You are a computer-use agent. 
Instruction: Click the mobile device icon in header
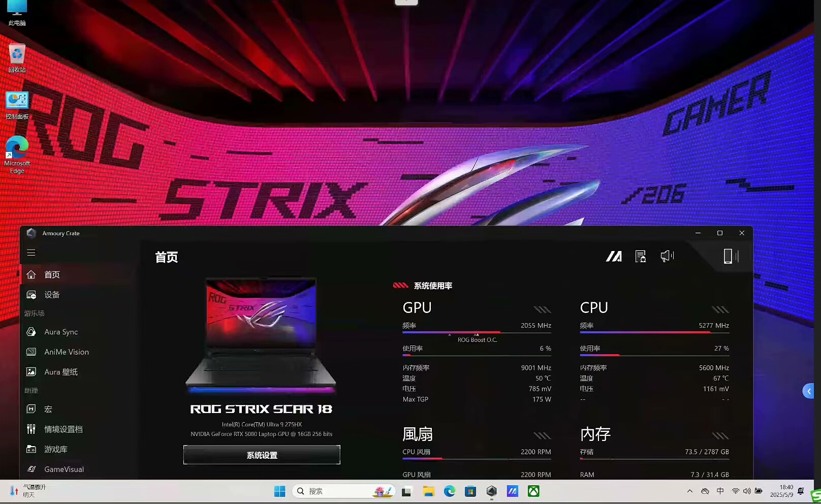click(x=729, y=256)
